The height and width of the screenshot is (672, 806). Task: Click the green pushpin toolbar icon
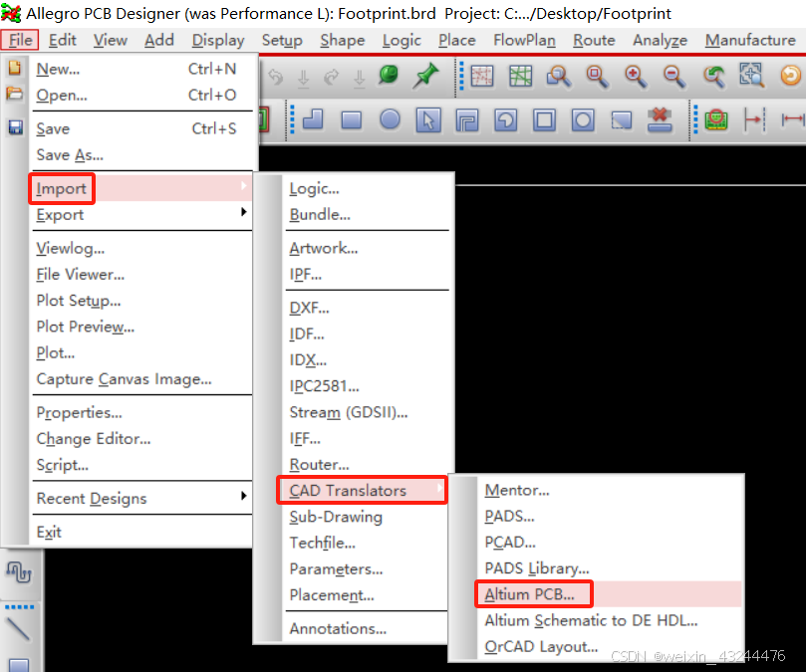[426, 76]
